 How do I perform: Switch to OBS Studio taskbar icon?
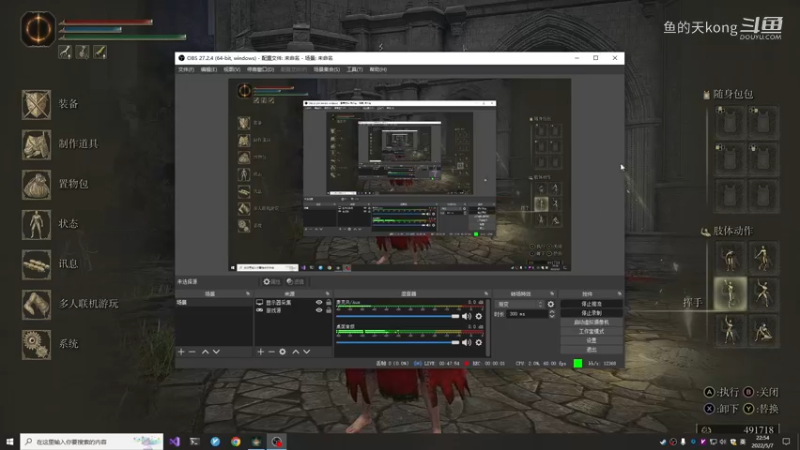point(277,441)
